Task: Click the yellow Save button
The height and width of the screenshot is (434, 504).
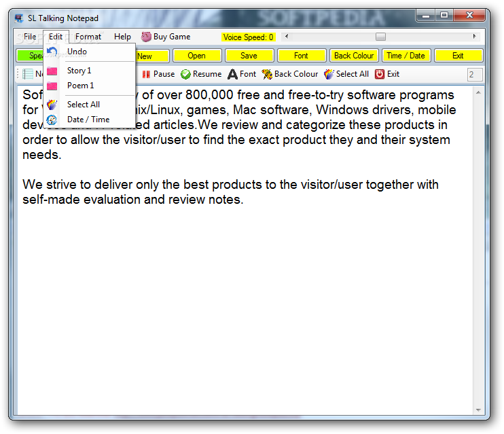Action: [249, 56]
